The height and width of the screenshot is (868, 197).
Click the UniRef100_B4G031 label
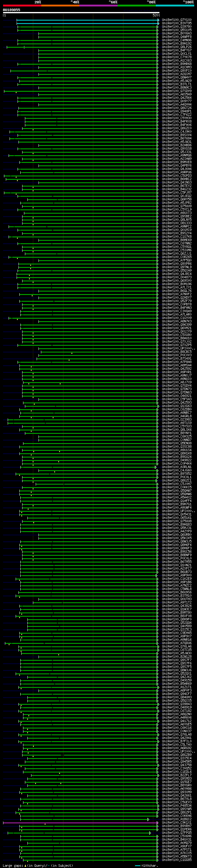[x=177, y=839]
